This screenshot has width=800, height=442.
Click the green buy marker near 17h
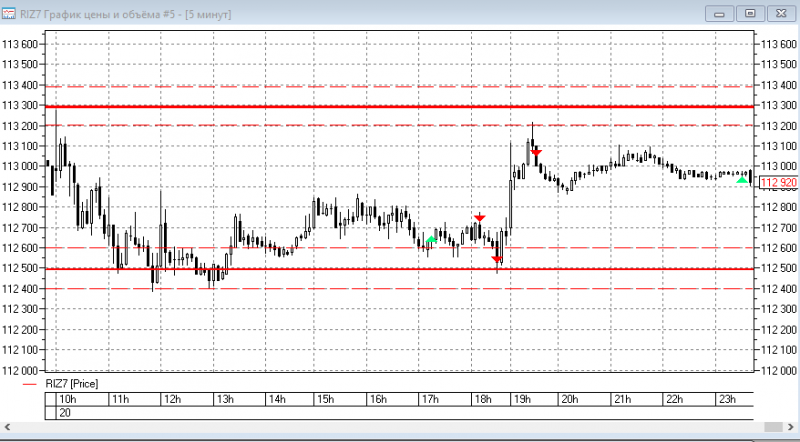click(x=431, y=239)
